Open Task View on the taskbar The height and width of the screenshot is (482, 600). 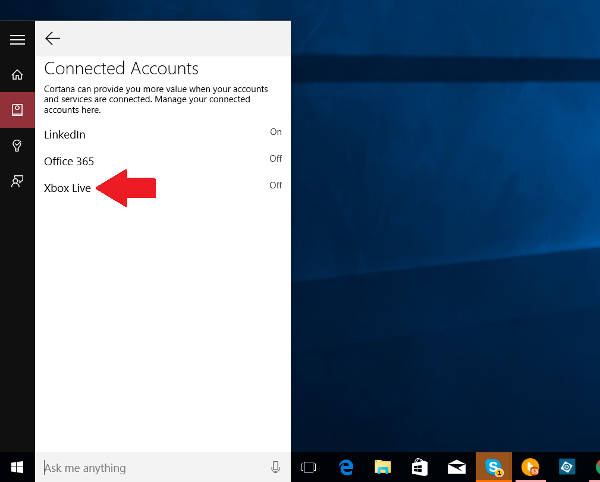tap(309, 467)
